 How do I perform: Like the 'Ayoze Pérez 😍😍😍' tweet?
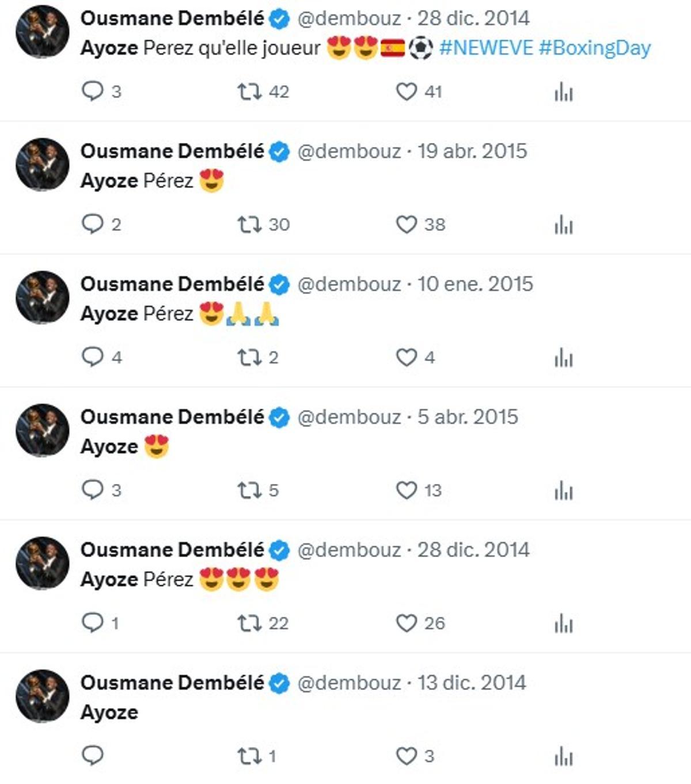[407, 623]
